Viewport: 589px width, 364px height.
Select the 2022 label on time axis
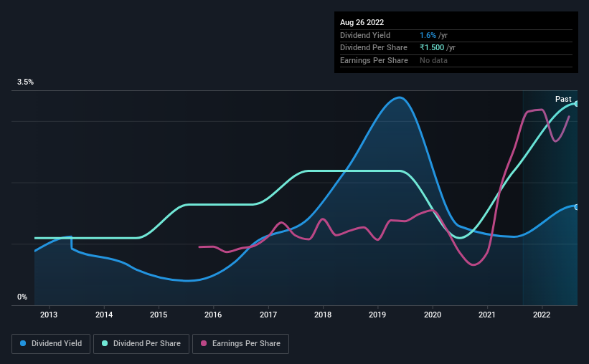[542, 315]
